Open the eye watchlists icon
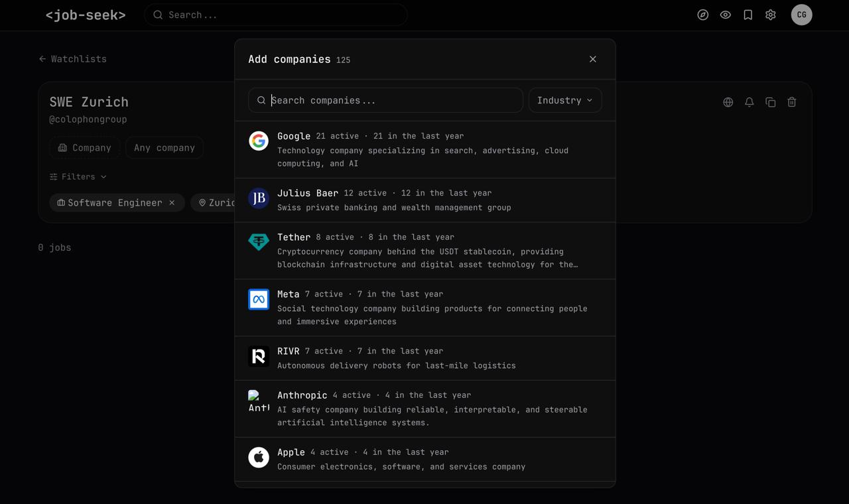849x504 pixels. (726, 15)
